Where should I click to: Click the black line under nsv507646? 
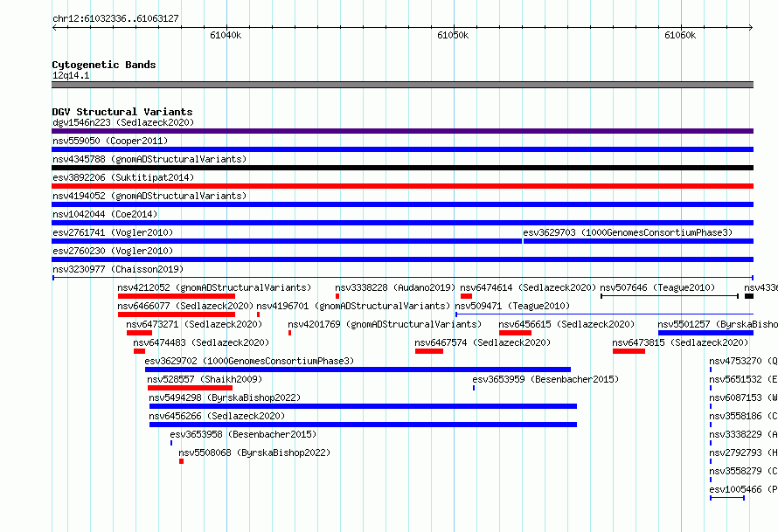coord(670,296)
